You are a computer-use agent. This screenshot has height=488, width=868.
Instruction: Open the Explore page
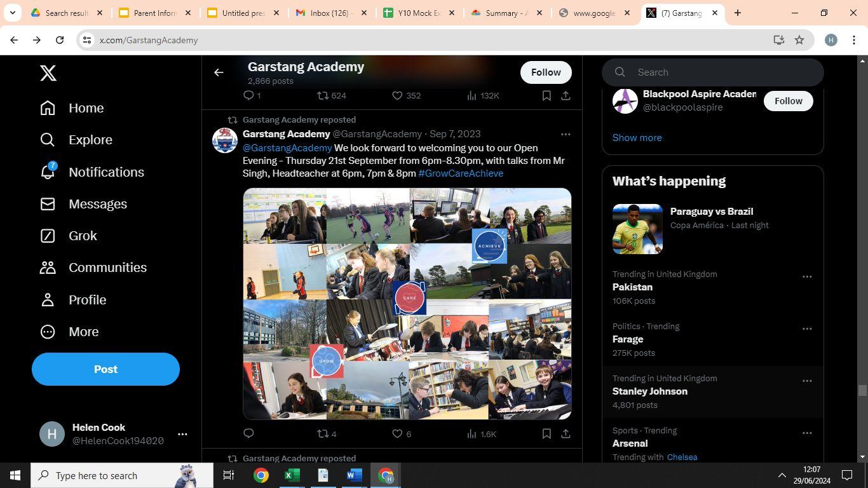(x=76, y=140)
